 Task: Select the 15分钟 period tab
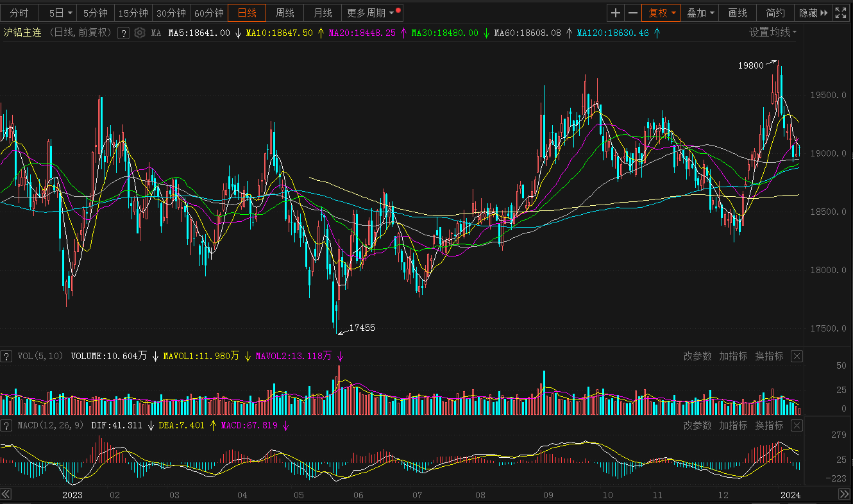133,13
